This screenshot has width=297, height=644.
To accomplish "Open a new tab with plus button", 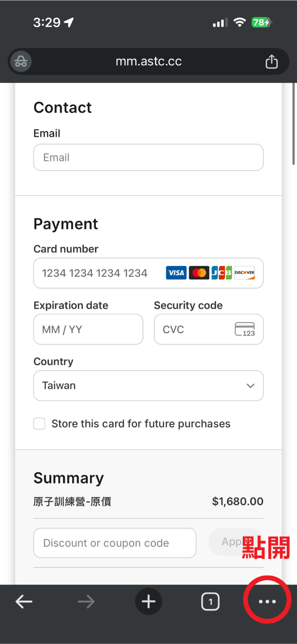I will coord(148,602).
